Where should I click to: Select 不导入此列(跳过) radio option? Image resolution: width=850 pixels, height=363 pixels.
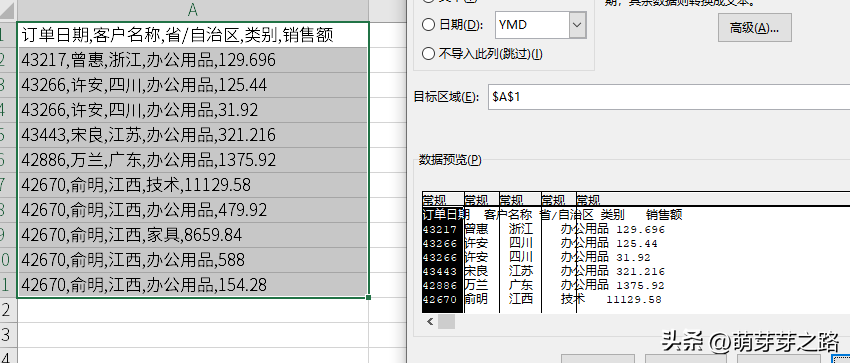click(x=428, y=54)
